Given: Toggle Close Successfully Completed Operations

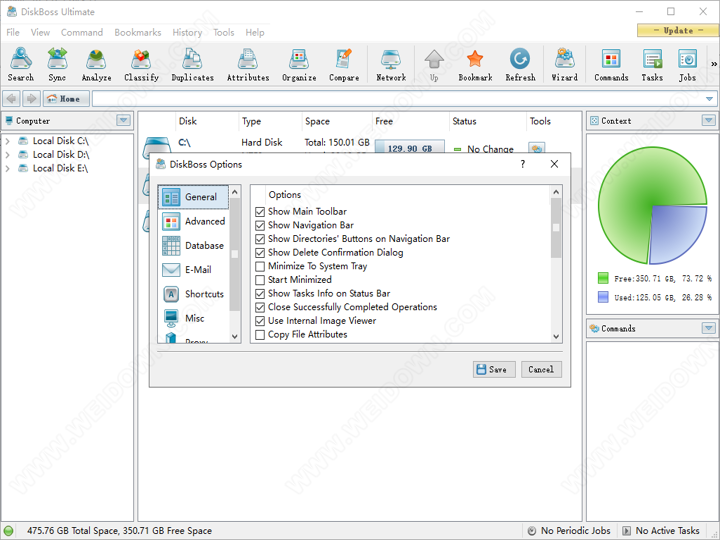Looking at the screenshot, I should [x=260, y=307].
